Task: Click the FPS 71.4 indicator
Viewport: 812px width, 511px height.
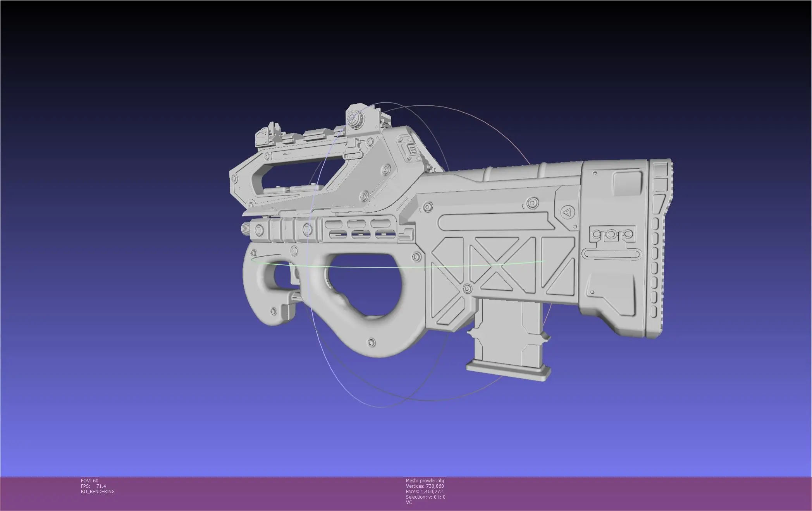Action: [x=93, y=486]
